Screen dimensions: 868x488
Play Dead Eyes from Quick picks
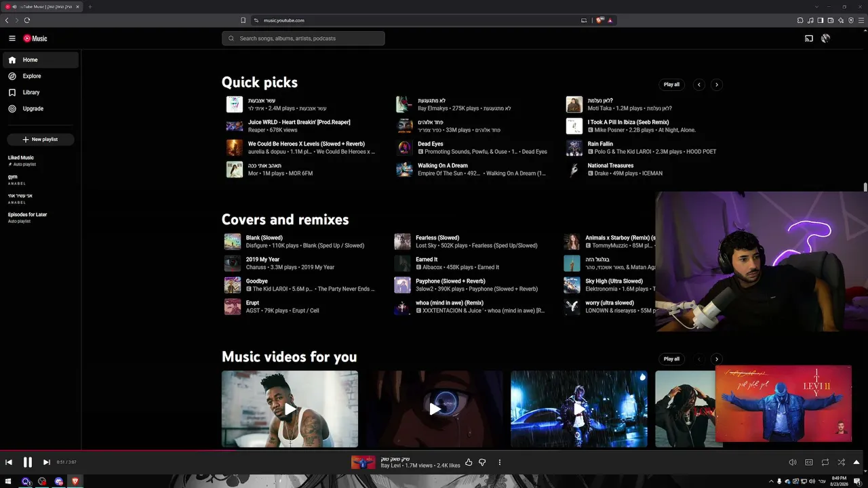coord(431,144)
